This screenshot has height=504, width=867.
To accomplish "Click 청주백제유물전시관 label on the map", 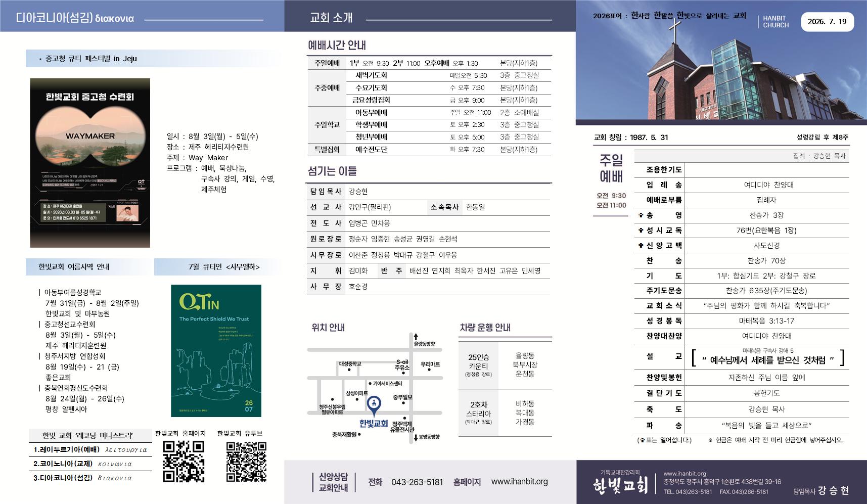I will tap(402, 427).
